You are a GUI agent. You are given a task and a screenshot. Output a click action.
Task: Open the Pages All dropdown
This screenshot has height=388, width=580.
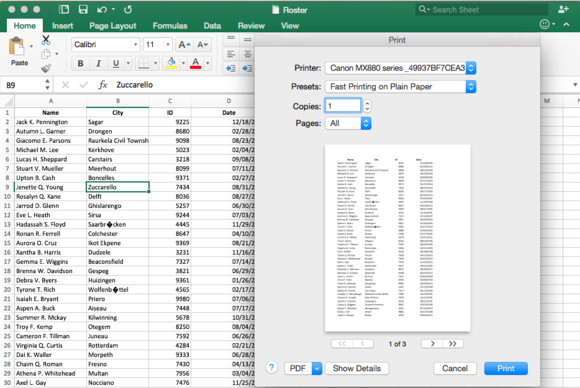tap(348, 123)
